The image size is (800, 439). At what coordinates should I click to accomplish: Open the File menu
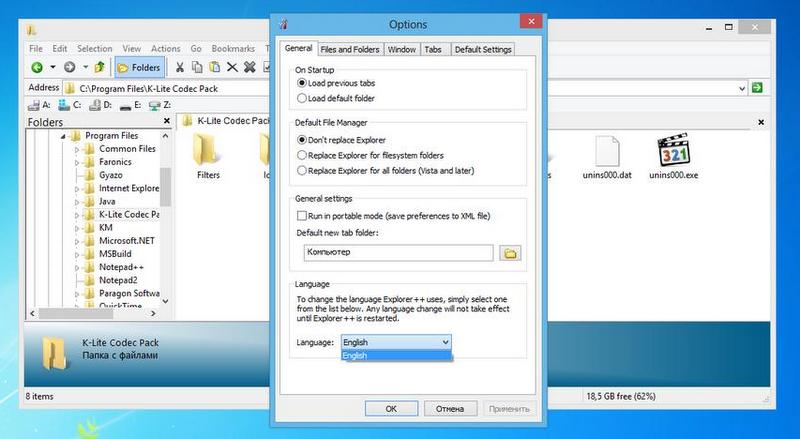point(36,48)
